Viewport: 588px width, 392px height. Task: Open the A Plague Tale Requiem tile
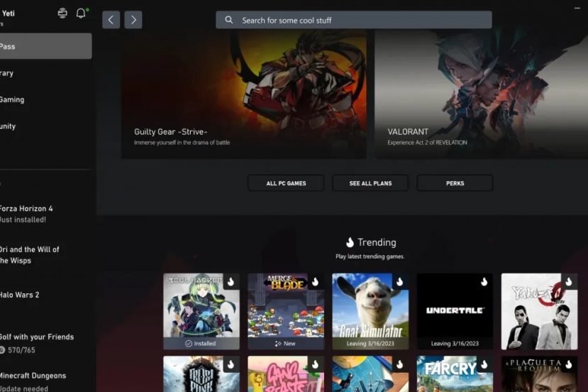(x=539, y=374)
